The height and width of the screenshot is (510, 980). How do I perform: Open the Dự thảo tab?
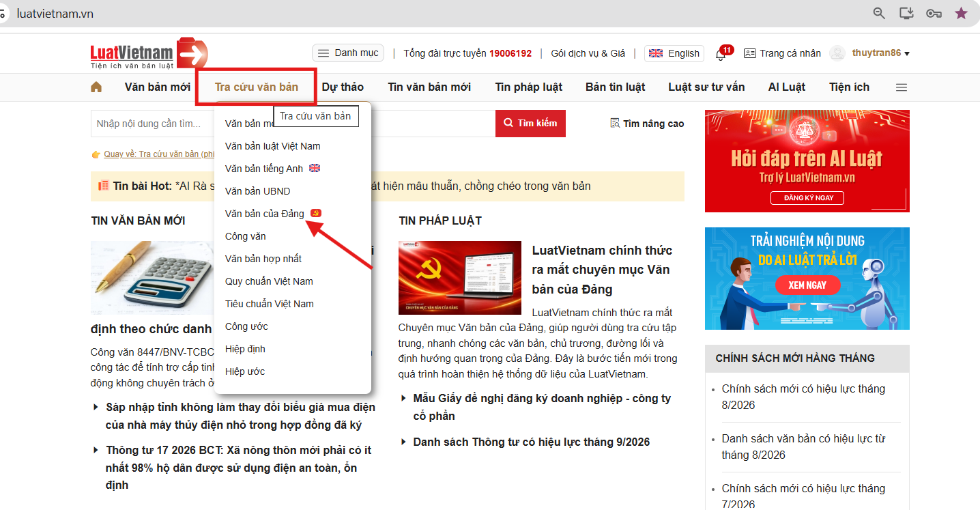tap(343, 87)
